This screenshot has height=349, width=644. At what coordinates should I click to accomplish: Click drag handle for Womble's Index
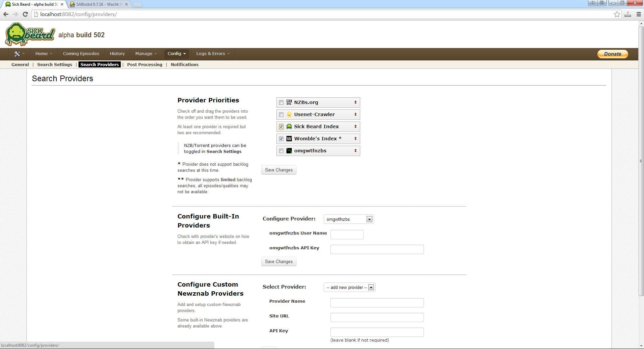click(x=355, y=139)
